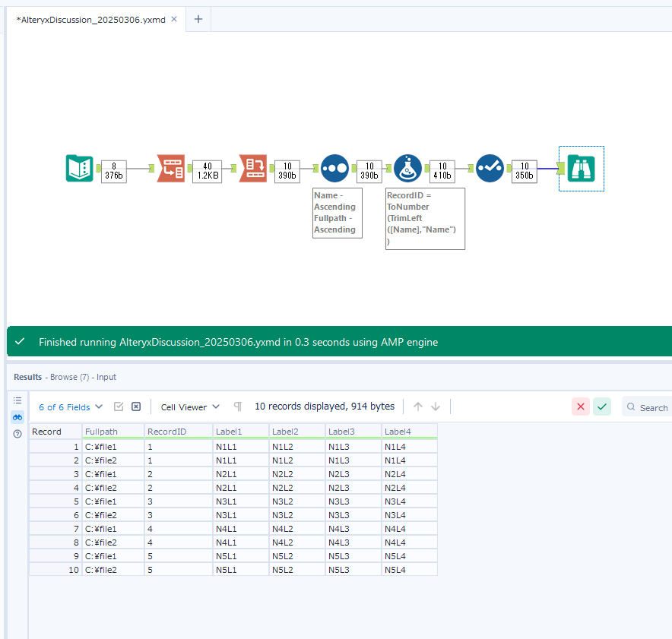This screenshot has width=672, height=639.
Task: Open Results help question mark icon
Action: click(17, 434)
